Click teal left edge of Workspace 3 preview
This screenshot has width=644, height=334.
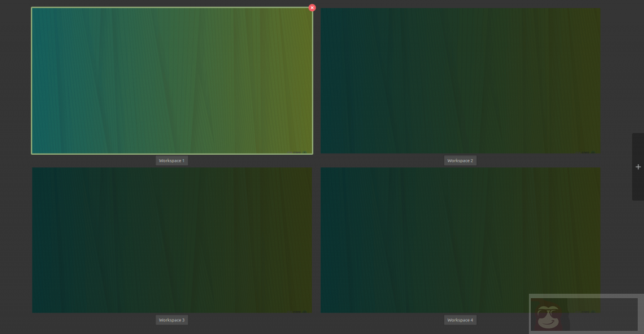pyautogui.click(x=36, y=240)
